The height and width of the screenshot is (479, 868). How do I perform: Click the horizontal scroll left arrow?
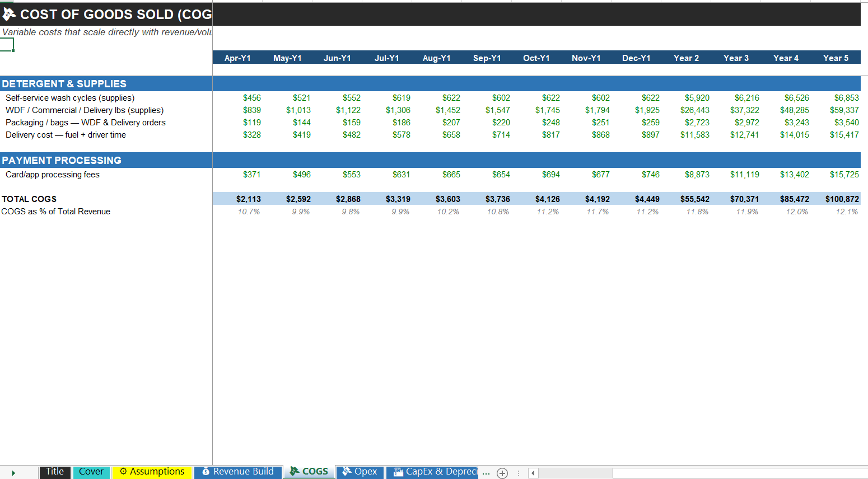pyautogui.click(x=533, y=473)
